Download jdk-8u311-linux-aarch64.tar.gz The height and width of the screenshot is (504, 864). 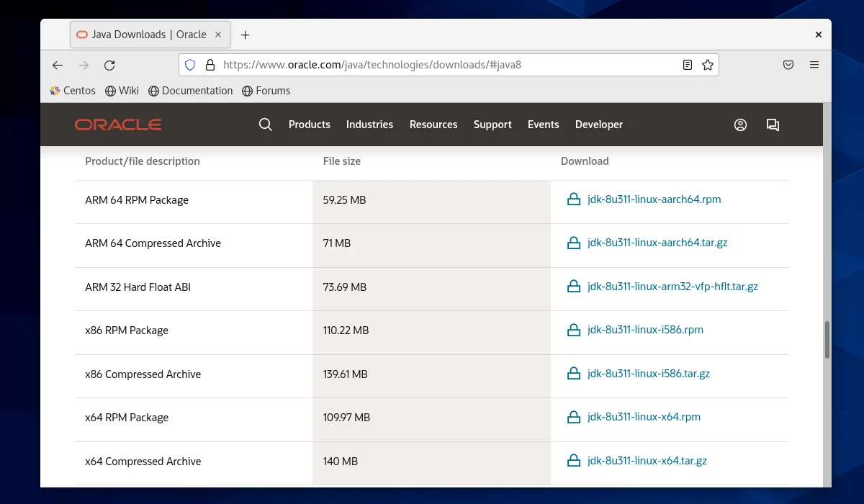(657, 243)
